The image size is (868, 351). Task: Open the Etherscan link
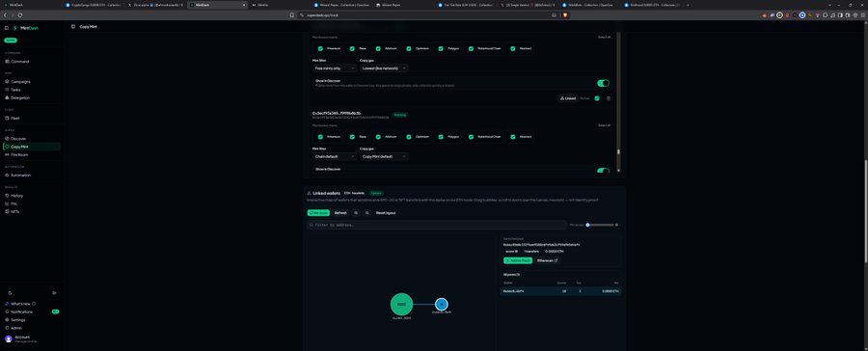(548, 260)
